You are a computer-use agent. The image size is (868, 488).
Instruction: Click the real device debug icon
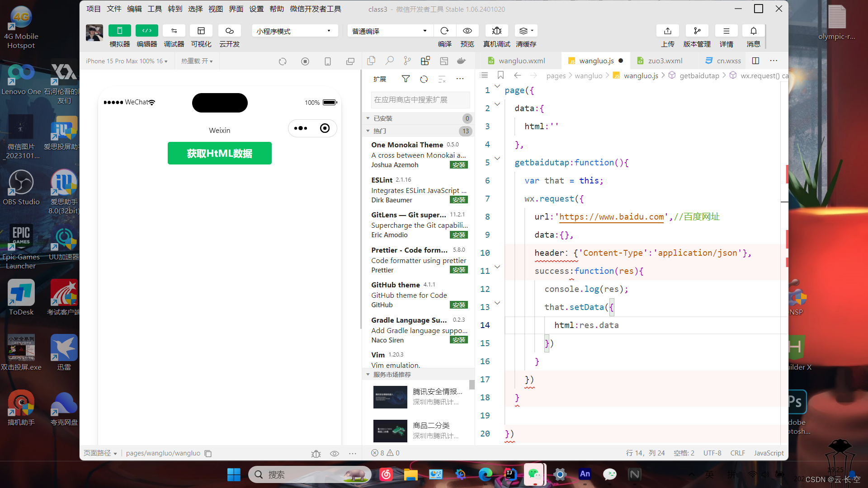tap(497, 31)
